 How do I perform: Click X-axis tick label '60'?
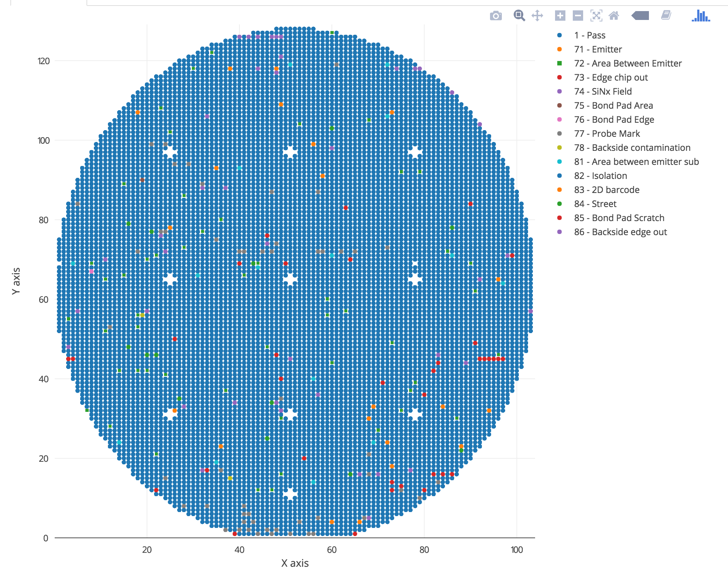click(332, 550)
